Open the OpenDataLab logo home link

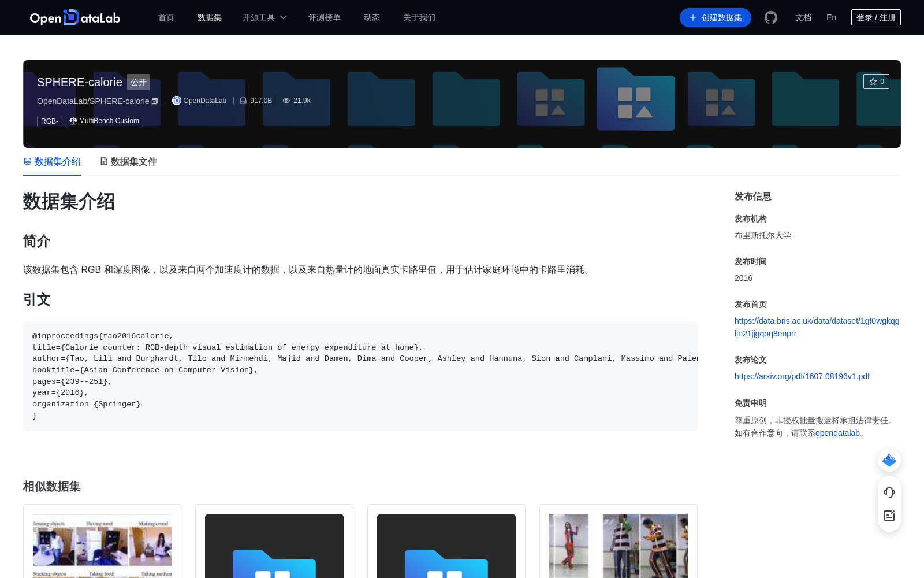75,17
